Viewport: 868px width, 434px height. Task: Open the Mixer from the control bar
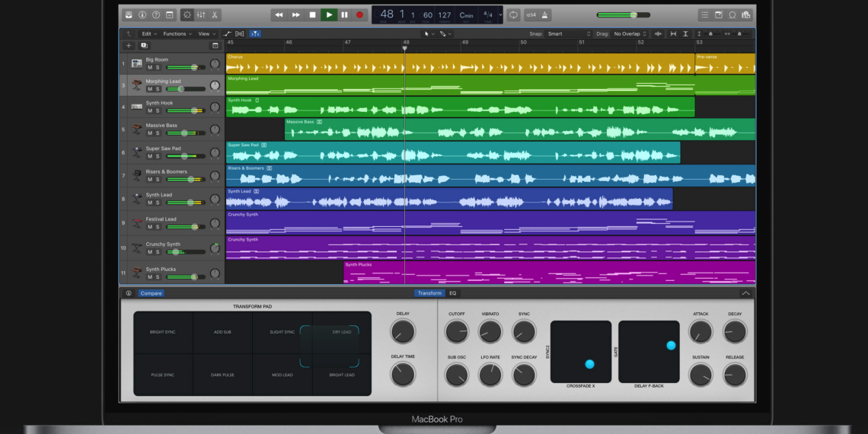click(201, 14)
